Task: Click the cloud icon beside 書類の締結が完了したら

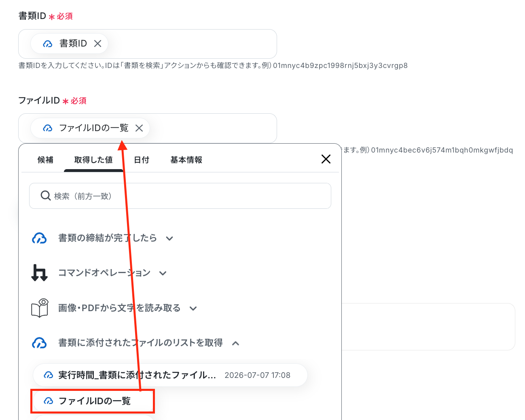Action: point(39,238)
